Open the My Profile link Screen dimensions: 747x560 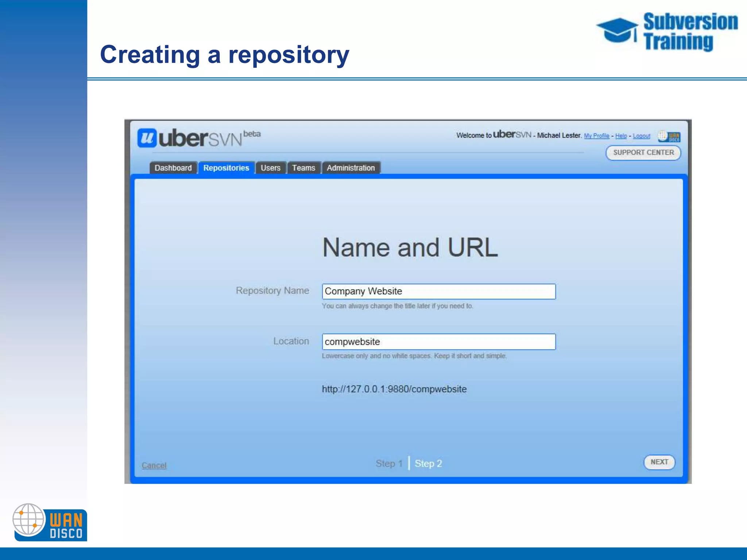pyautogui.click(x=596, y=136)
